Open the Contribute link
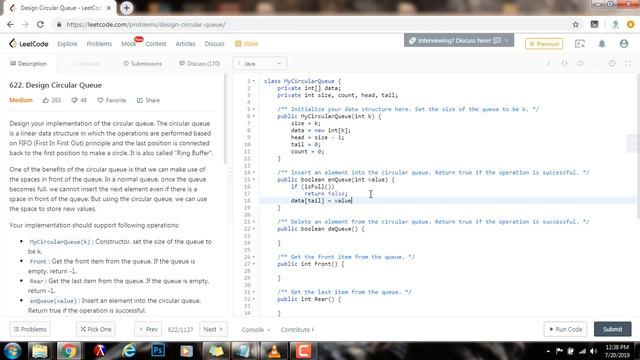This screenshot has width=640, height=360. [x=297, y=329]
